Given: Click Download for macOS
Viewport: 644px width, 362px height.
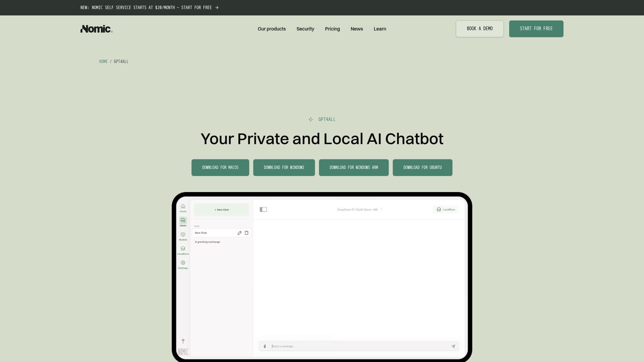Looking at the screenshot, I should point(220,168).
